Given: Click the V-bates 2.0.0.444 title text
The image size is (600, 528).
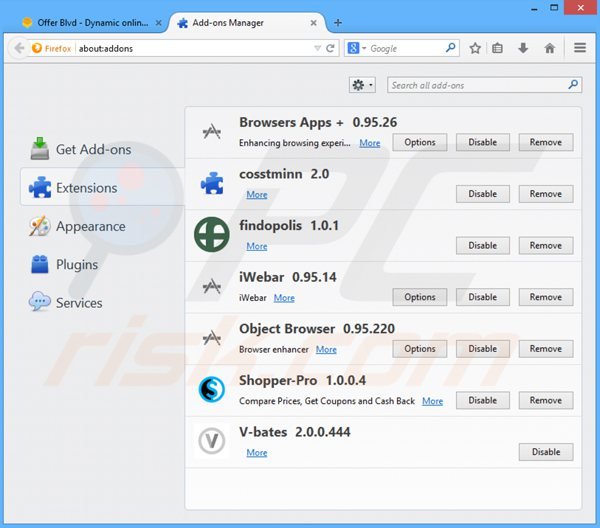Looking at the screenshot, I should click(x=295, y=432).
